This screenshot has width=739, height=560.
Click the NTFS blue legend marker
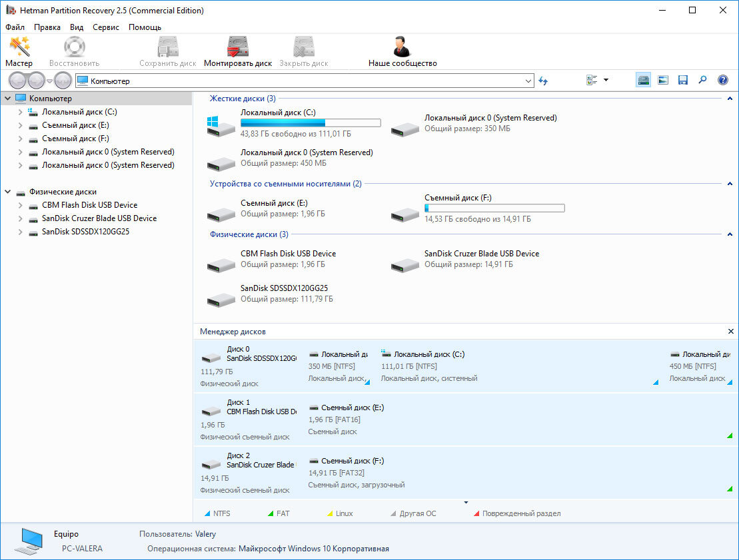[207, 513]
